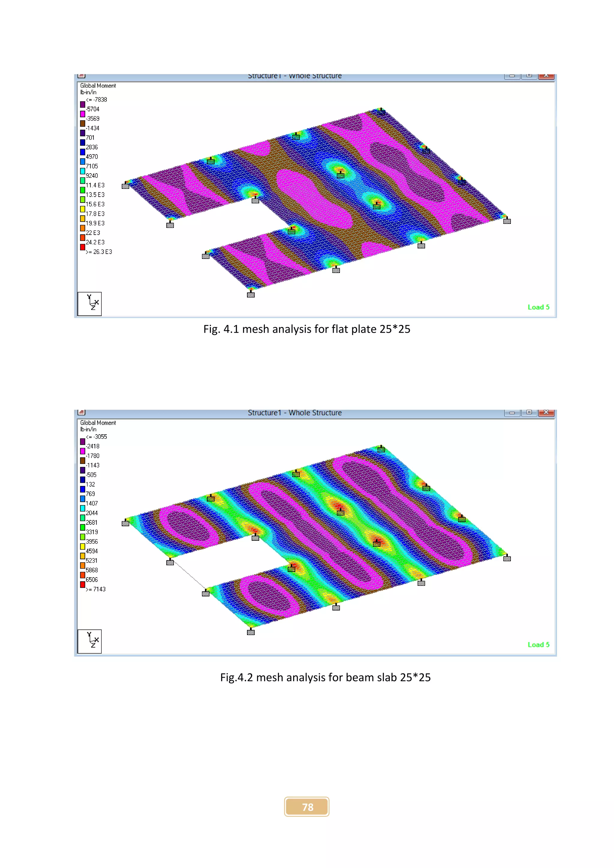The image size is (614, 868).
Task: Click the '5868' legend value
Action: click(92, 570)
